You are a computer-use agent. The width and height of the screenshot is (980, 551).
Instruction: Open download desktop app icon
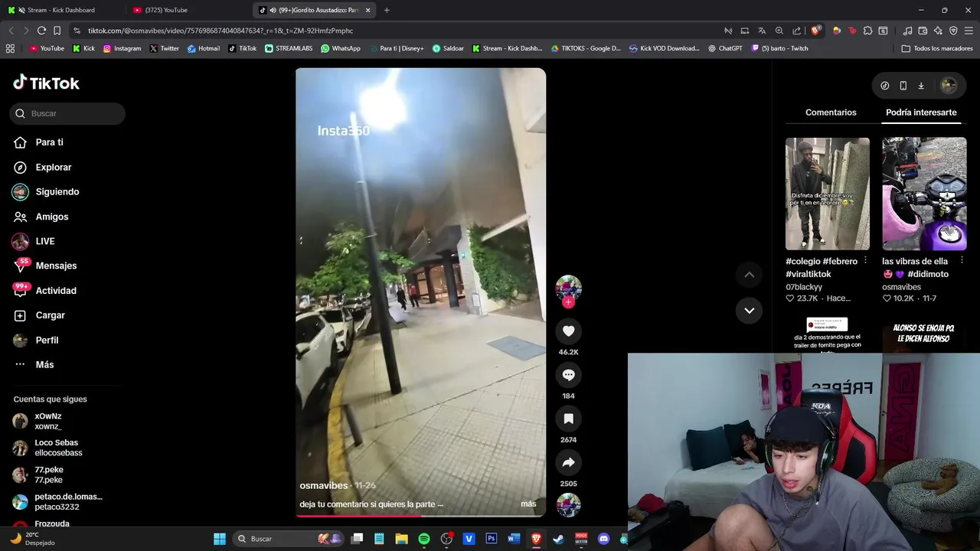tap(921, 86)
